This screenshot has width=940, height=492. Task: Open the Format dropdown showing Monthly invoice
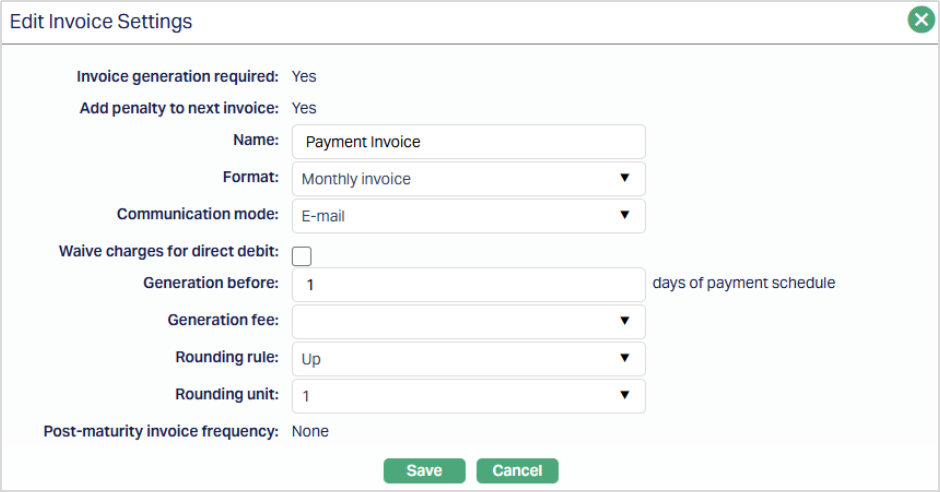pyautogui.click(x=468, y=179)
